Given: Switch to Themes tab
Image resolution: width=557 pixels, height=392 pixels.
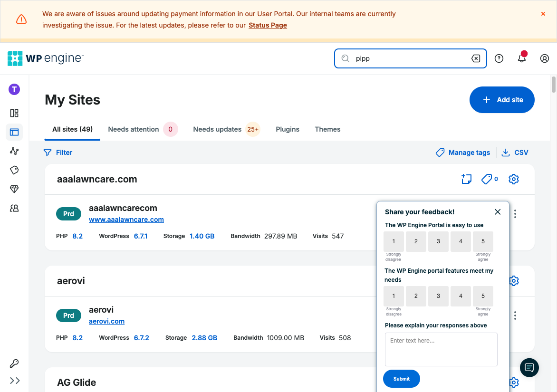Looking at the screenshot, I should point(327,129).
